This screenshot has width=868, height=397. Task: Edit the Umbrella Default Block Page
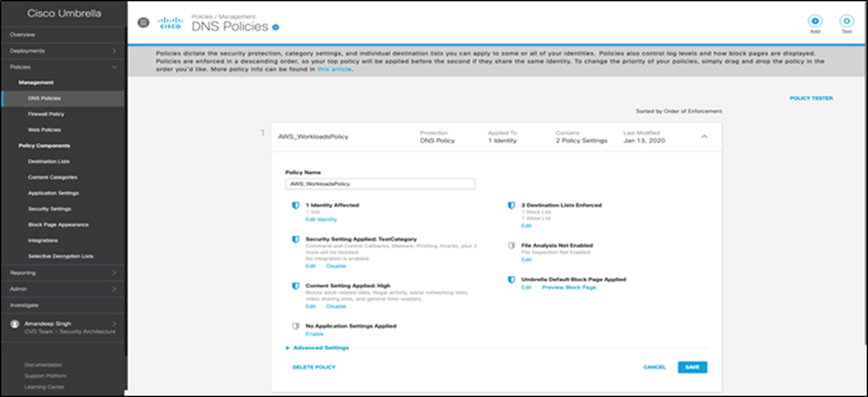point(526,288)
